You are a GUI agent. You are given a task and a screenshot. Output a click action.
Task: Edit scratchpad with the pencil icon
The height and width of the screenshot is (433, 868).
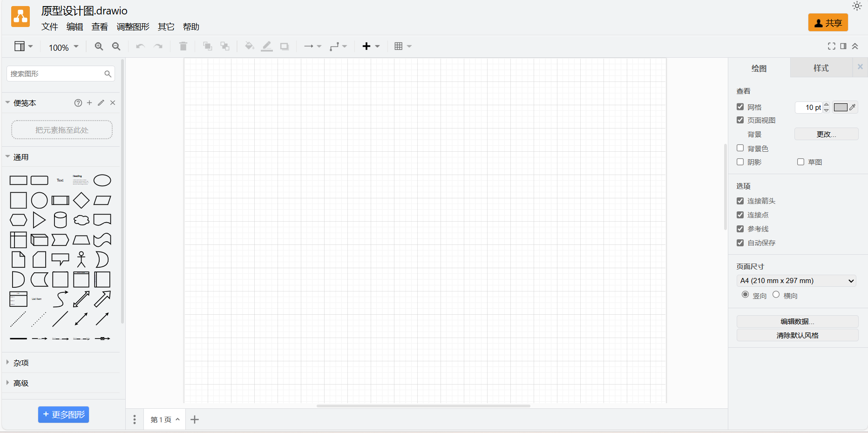pos(101,103)
